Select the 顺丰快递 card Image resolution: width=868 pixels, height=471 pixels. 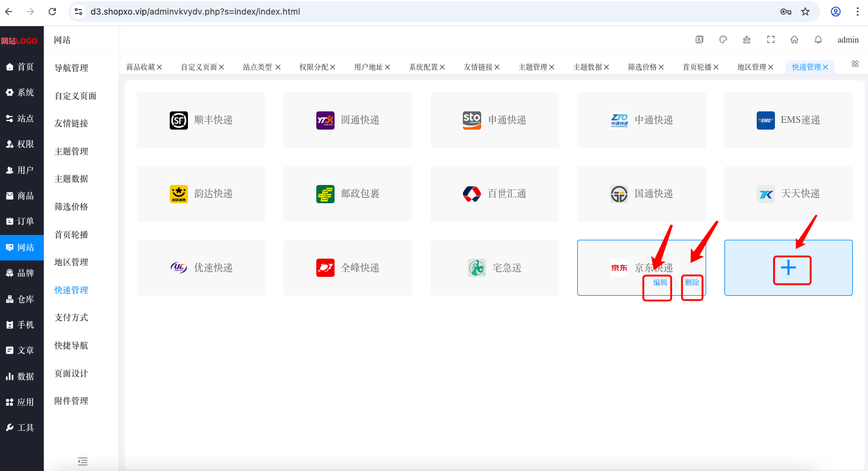(x=201, y=120)
